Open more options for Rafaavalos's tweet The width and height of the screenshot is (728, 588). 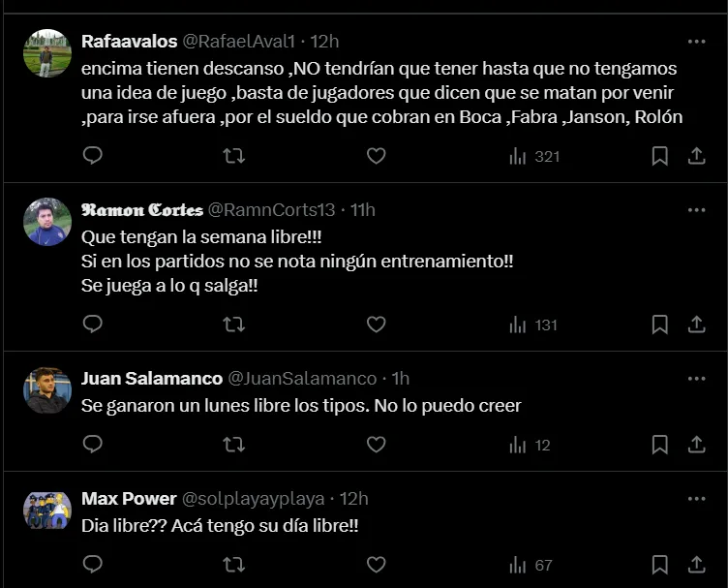(x=696, y=42)
